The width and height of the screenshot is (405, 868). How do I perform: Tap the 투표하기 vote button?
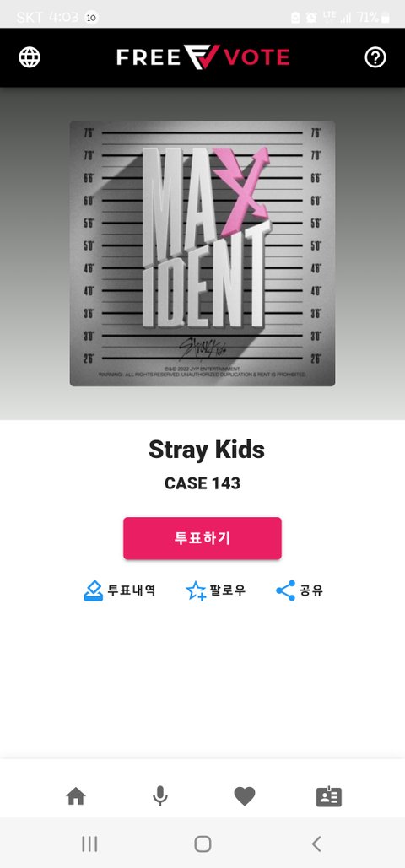[202, 538]
